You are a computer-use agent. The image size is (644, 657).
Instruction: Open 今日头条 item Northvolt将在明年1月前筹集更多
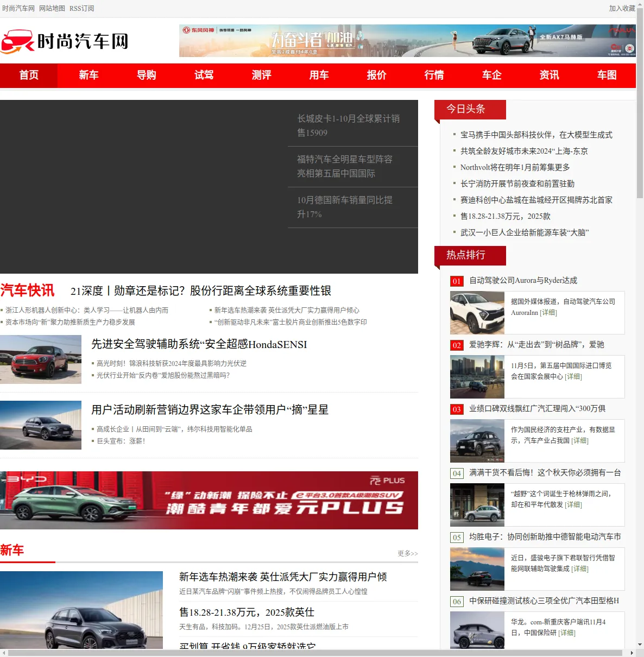click(515, 168)
